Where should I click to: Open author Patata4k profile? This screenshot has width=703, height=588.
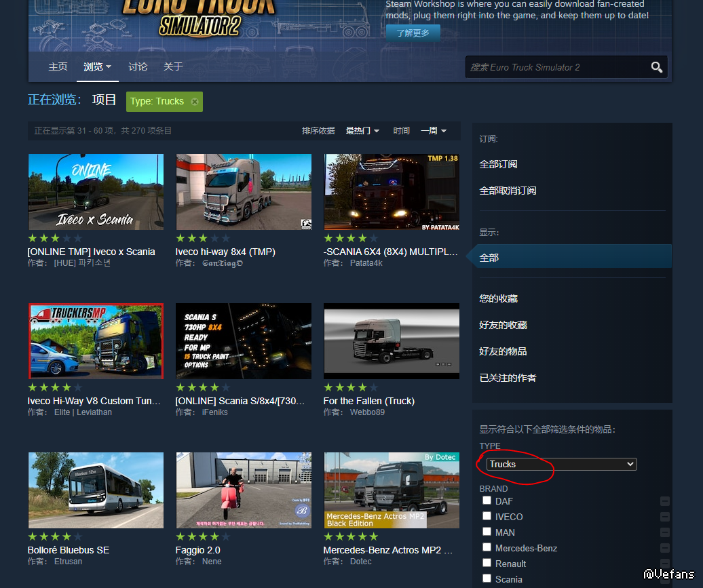(x=366, y=263)
